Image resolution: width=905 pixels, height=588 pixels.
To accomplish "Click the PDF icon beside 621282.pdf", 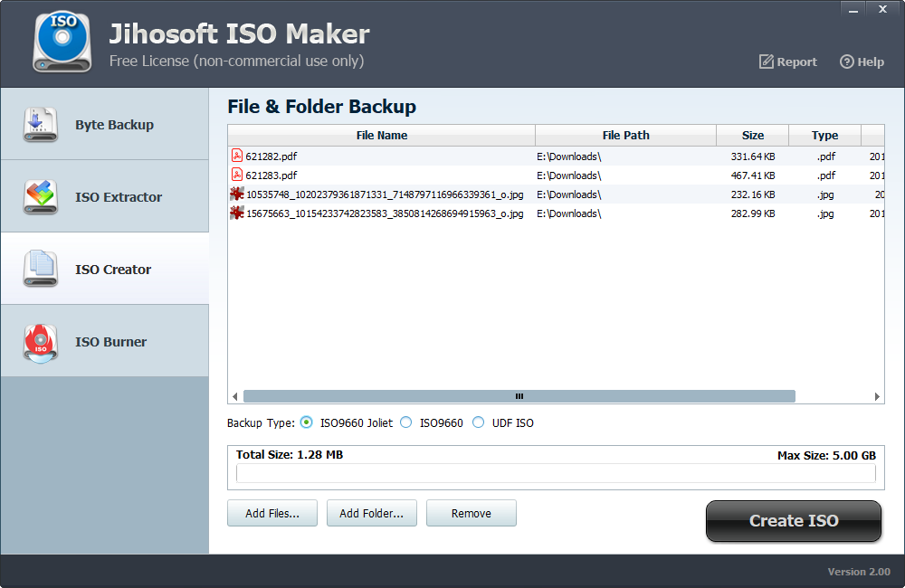I will point(236,156).
